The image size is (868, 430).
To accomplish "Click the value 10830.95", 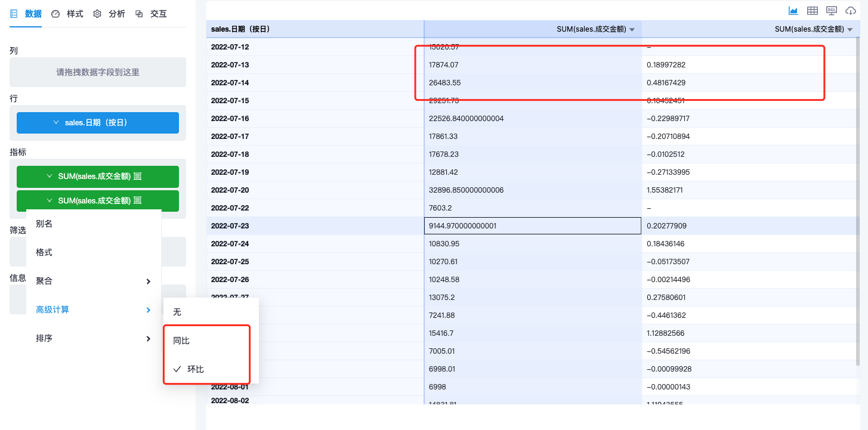I will pos(533,244).
